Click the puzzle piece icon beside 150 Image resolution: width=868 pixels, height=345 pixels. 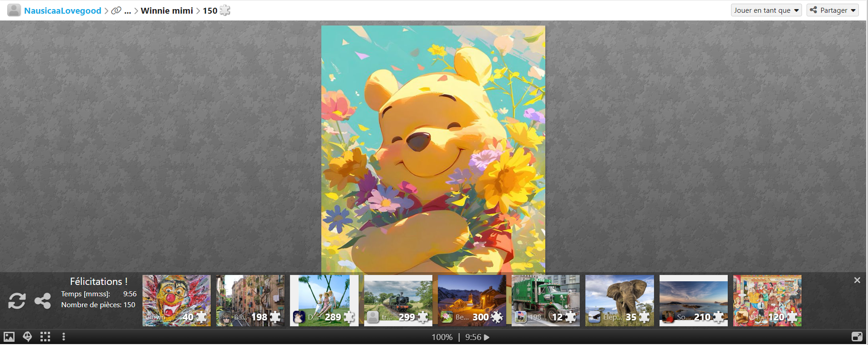click(225, 10)
